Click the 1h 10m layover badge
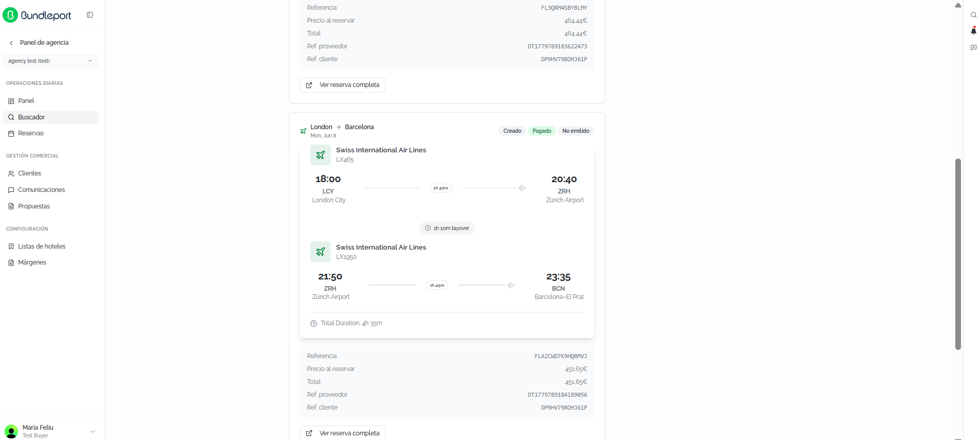Image resolution: width=980 pixels, height=440 pixels. point(447,228)
